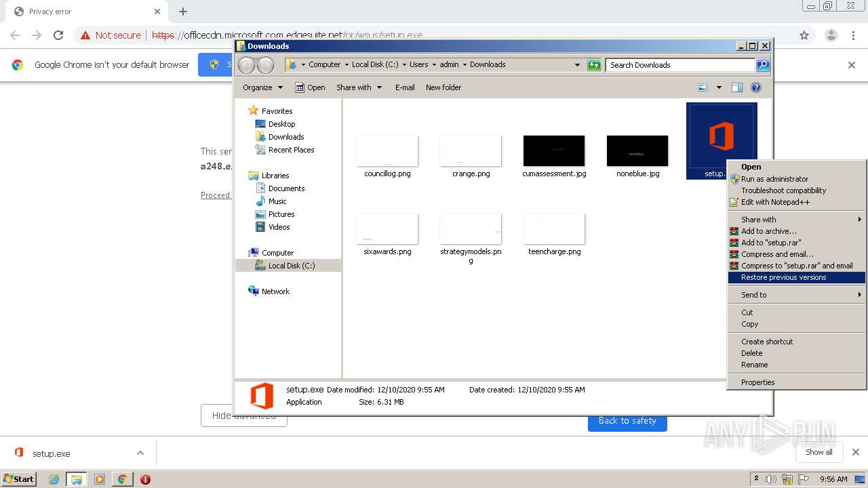Toggle the preview pane icon in Explorer
868x488 pixels.
(x=737, y=87)
